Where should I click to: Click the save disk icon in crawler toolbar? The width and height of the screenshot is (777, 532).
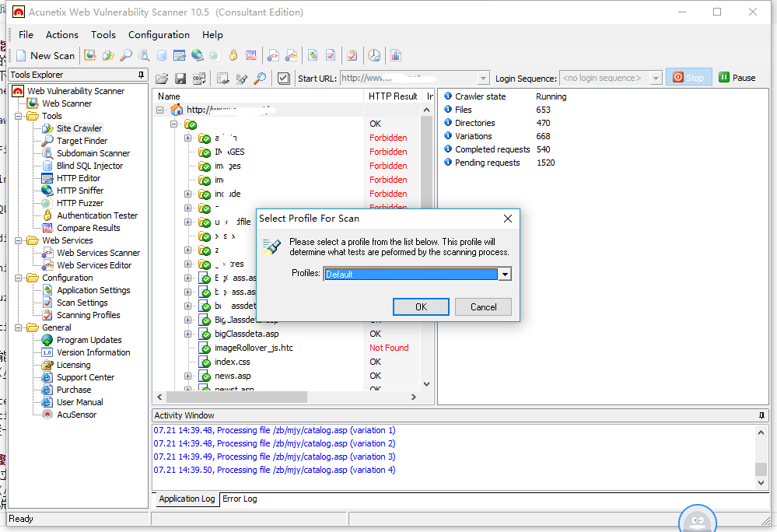pos(180,79)
